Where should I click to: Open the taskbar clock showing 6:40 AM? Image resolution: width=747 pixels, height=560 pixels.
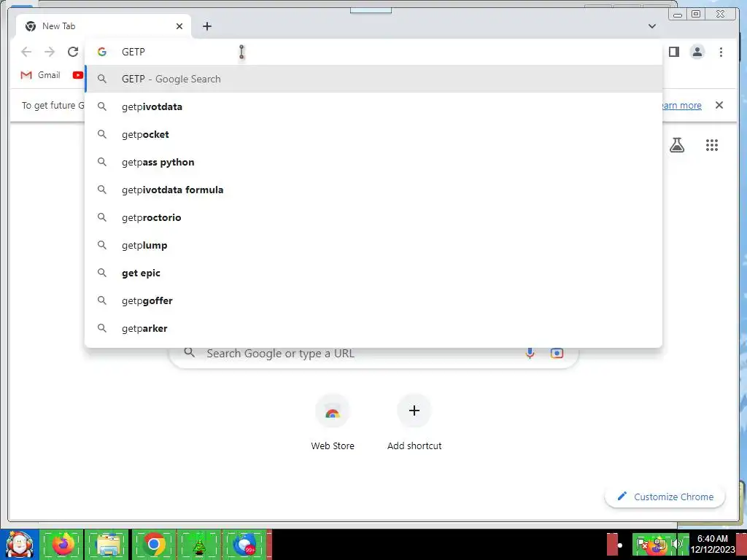point(712,544)
